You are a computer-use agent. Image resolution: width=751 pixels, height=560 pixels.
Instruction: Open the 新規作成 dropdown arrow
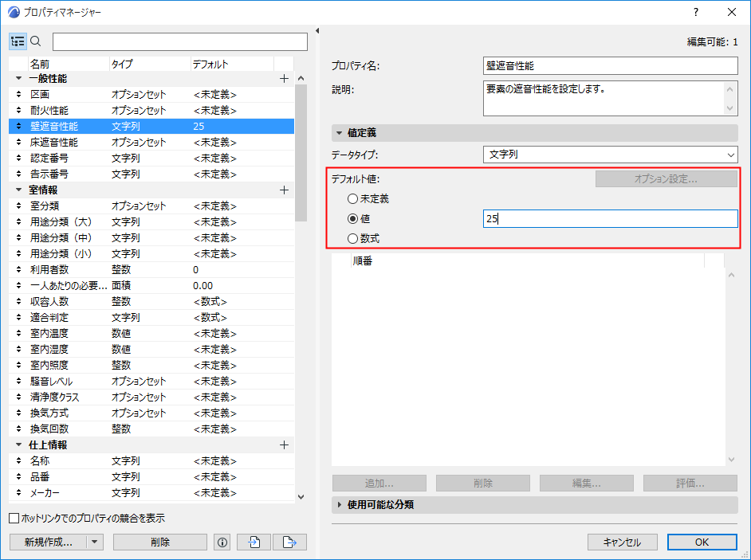coord(96,542)
